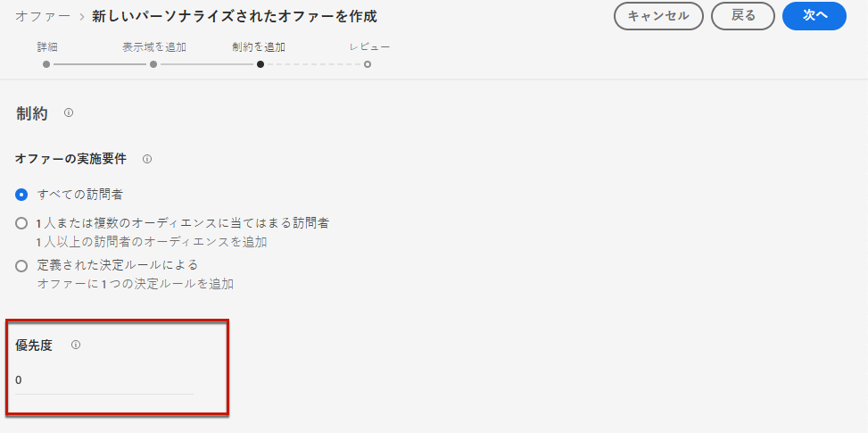Click the オファーに1つの決定ルールを追加 description text
The image size is (868, 433).
135,285
